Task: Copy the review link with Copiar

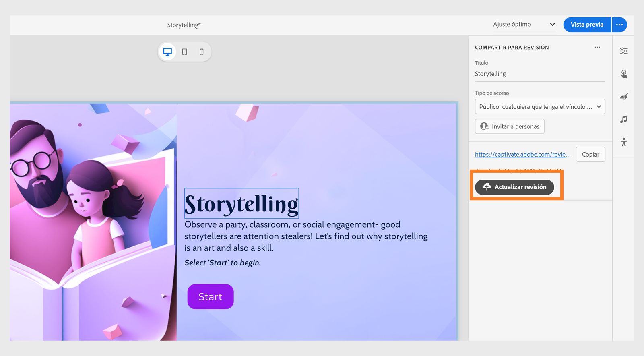Action: click(590, 154)
